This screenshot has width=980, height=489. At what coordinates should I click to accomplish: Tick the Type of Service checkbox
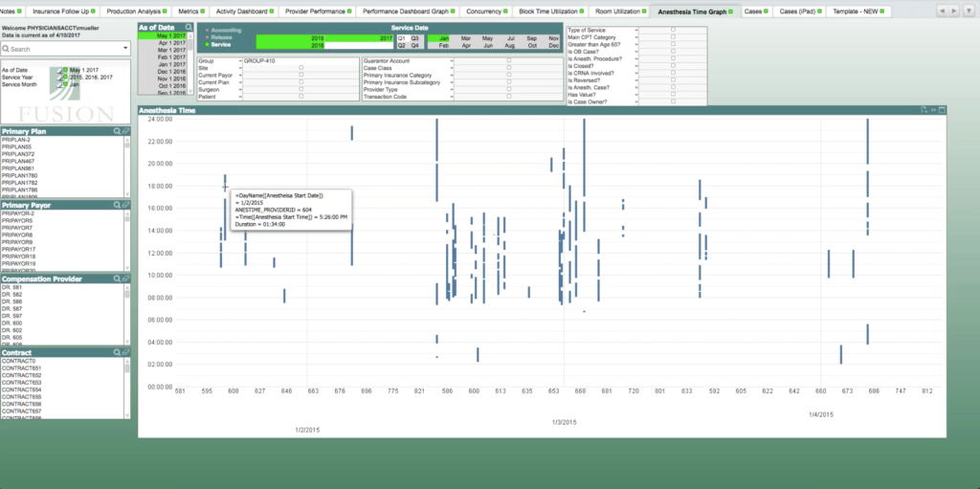tap(673, 30)
